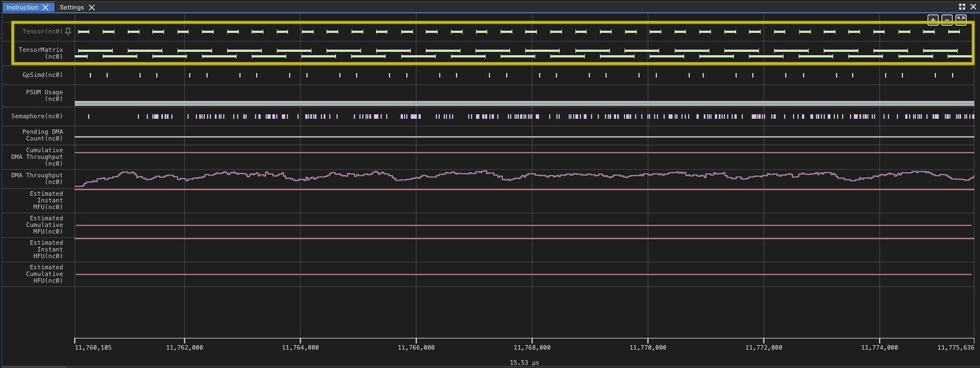Click the PSUM Usage (nc0) row label
Image resolution: width=980 pixels, height=368 pixels.
[44, 95]
